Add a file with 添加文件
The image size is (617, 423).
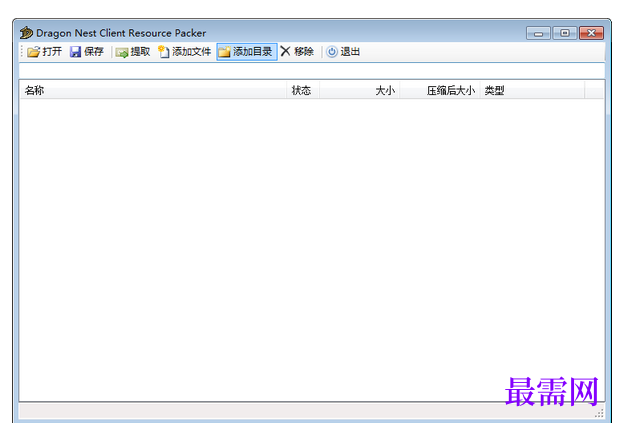(x=185, y=52)
